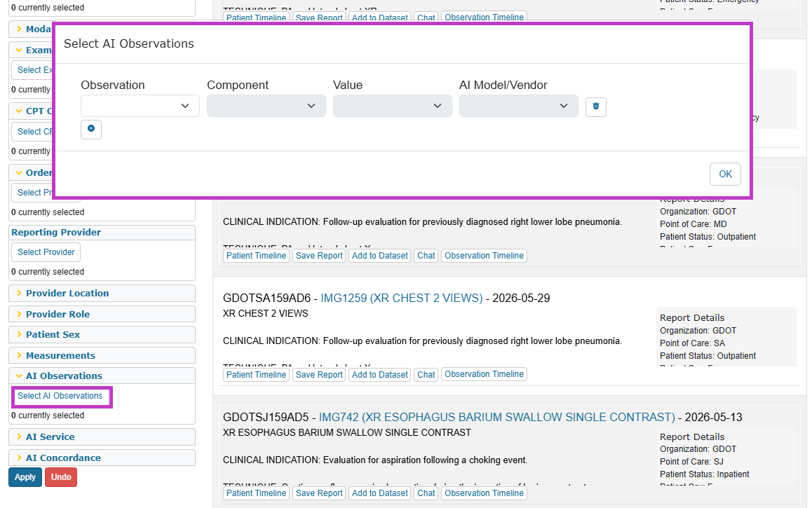Open Patient Timeline for IMG742 esophagus report

pyautogui.click(x=257, y=493)
